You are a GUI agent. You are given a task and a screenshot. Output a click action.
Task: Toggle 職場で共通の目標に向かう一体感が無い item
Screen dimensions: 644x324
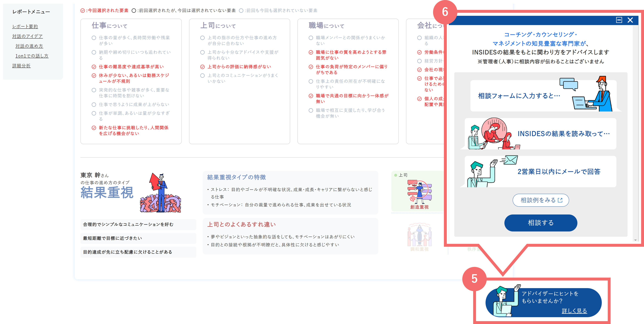tap(349, 98)
